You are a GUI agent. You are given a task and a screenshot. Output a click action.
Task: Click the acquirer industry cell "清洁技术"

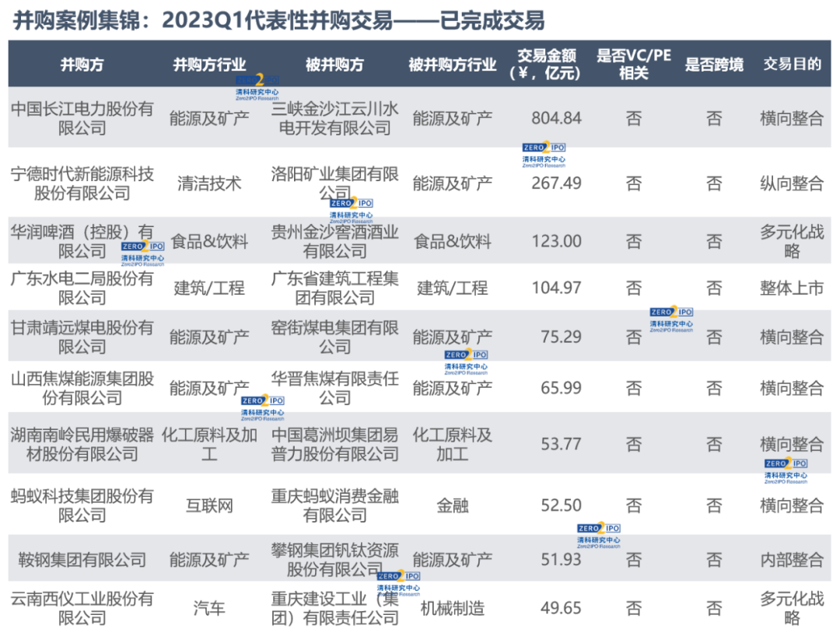[x=209, y=183]
